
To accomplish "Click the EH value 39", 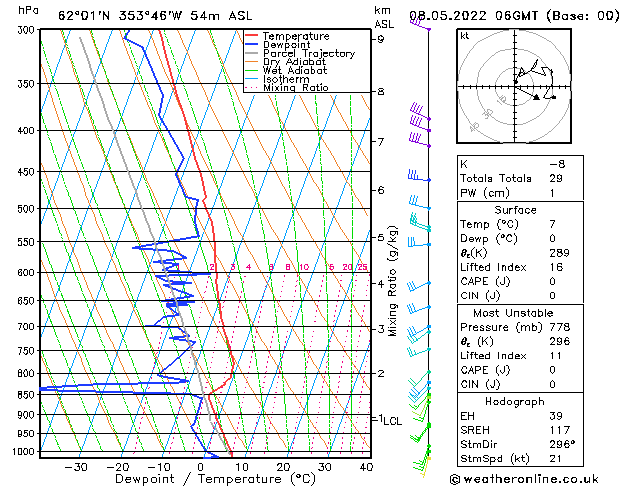I will (x=556, y=416).
